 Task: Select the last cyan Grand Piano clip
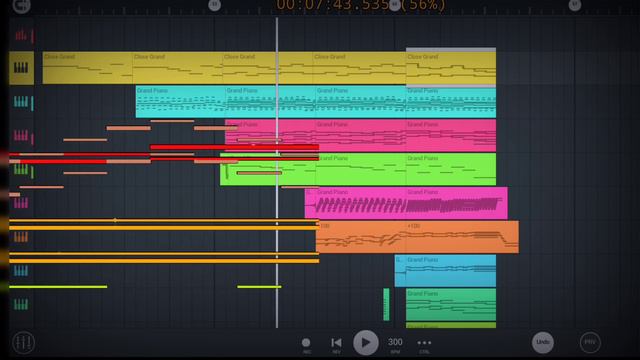click(x=451, y=102)
